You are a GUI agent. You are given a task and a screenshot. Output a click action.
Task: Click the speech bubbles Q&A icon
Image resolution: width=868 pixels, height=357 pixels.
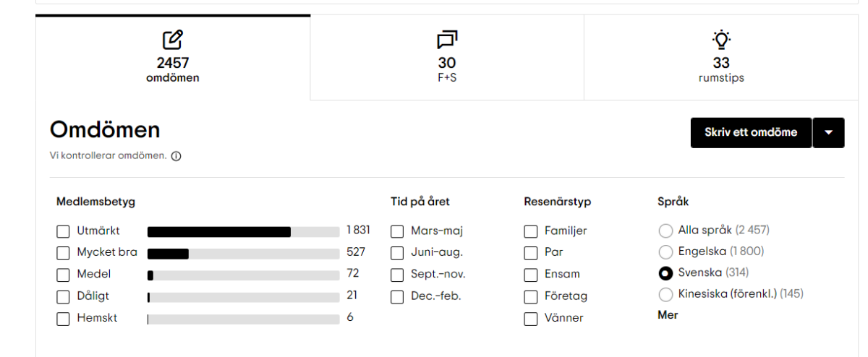click(x=447, y=39)
